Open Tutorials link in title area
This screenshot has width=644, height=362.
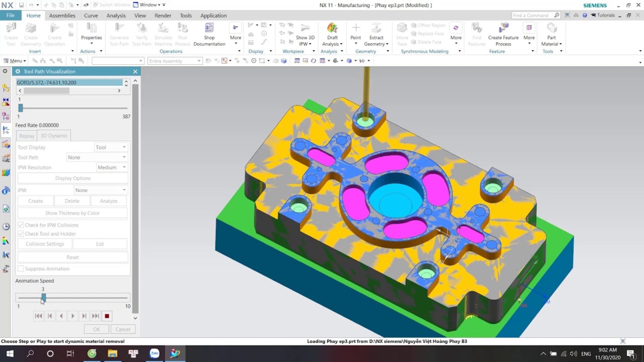click(602, 15)
